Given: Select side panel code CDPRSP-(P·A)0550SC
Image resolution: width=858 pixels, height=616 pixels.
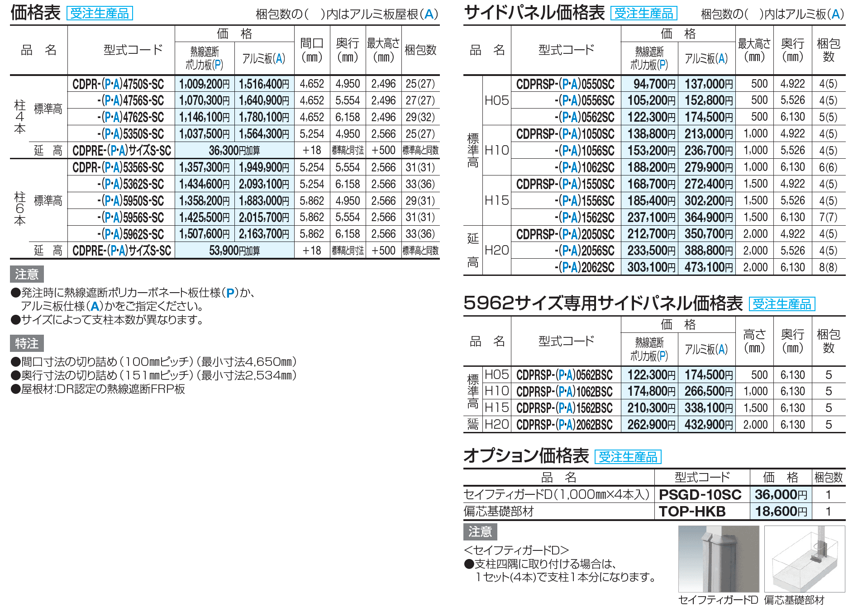Looking at the screenshot, I should point(566,84).
